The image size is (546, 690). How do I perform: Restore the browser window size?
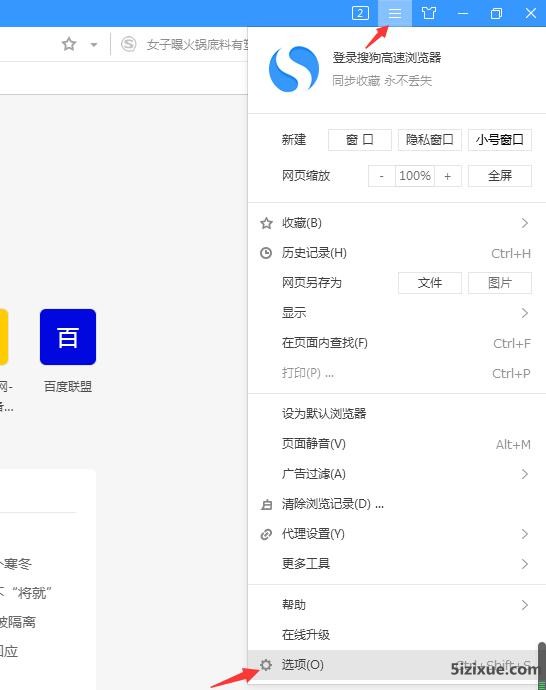(496, 13)
